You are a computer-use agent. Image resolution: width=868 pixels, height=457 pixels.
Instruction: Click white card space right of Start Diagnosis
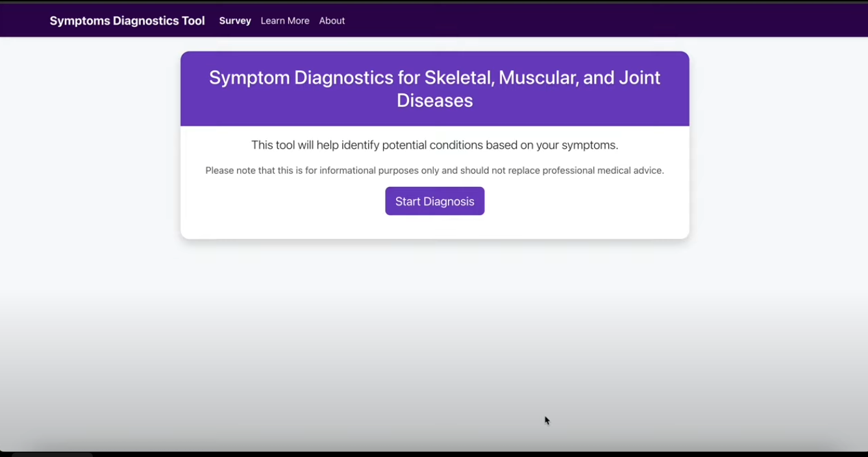584,202
